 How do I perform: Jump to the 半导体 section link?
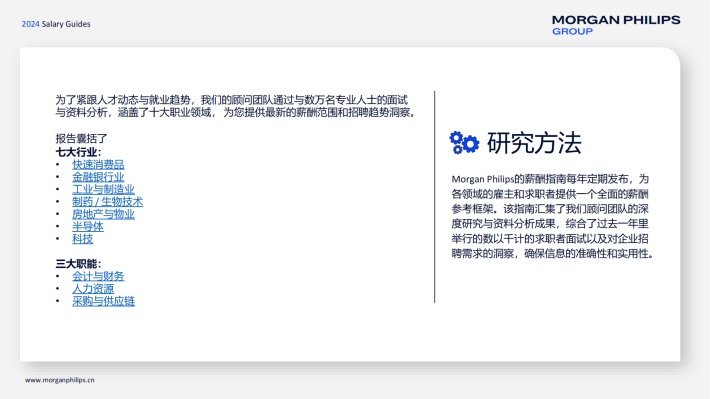88,226
